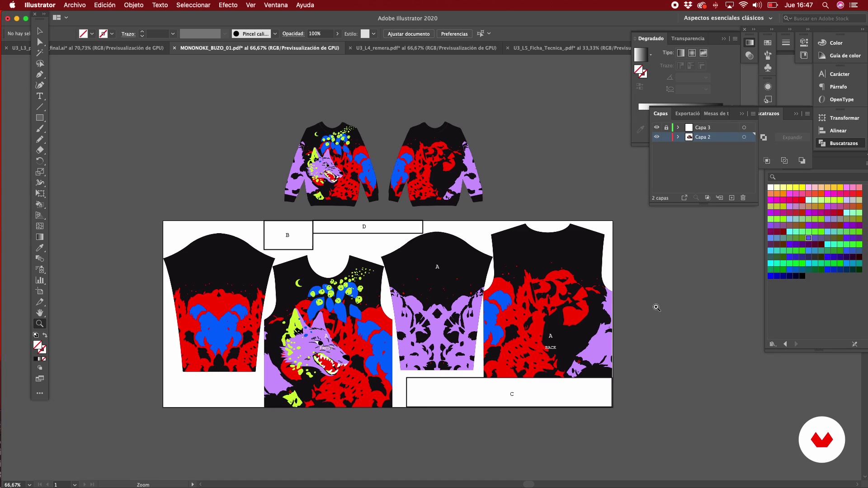This screenshot has height=488, width=868.
Task: Click default fill and stroke icon
Action: [x=36, y=335]
